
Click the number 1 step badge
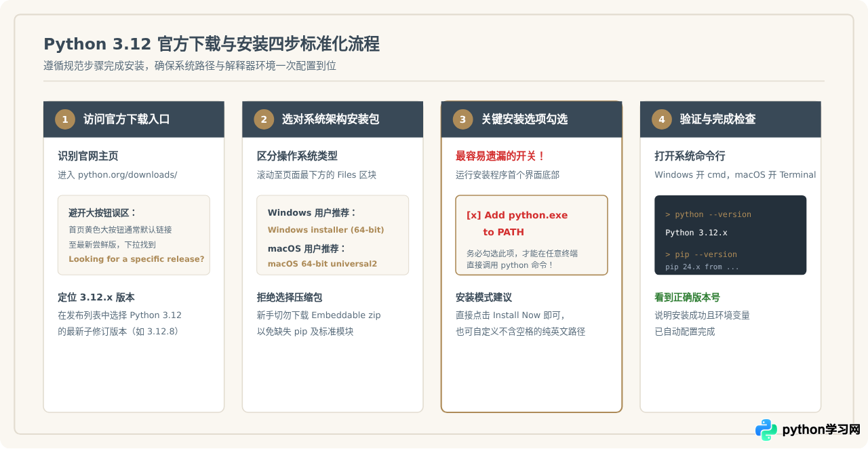coord(65,119)
